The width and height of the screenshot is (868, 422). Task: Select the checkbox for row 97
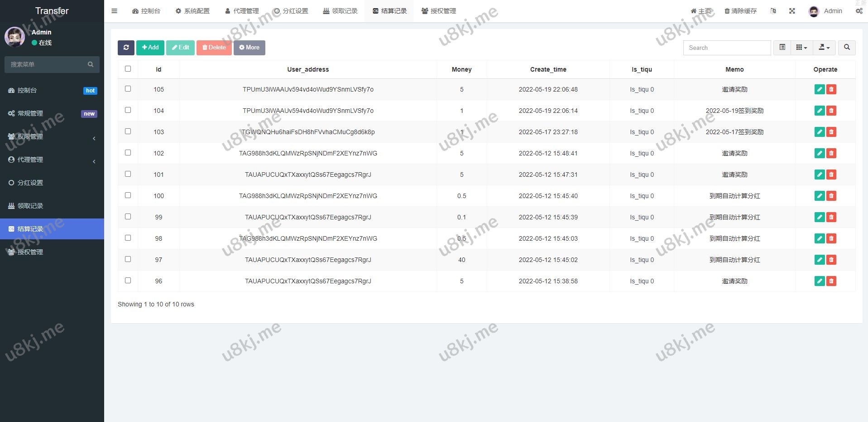(x=128, y=259)
